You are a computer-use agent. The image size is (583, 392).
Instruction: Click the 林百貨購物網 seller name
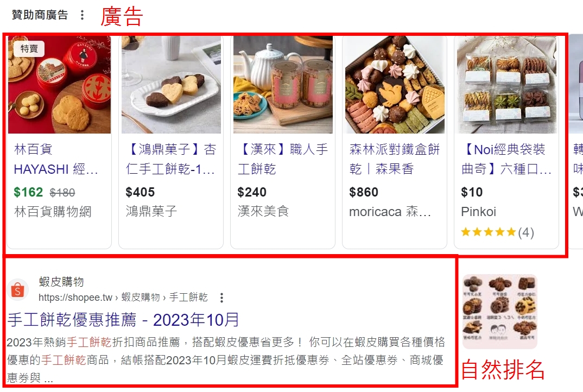pos(53,212)
